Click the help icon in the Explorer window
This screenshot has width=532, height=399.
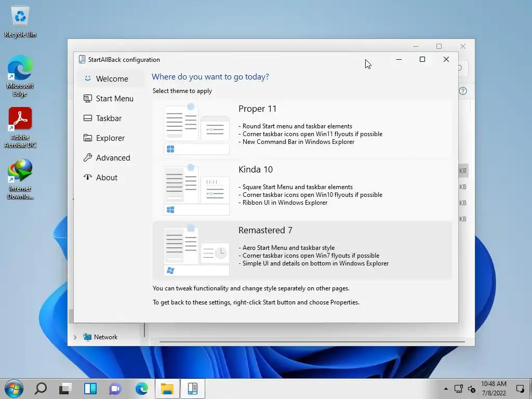463,91
